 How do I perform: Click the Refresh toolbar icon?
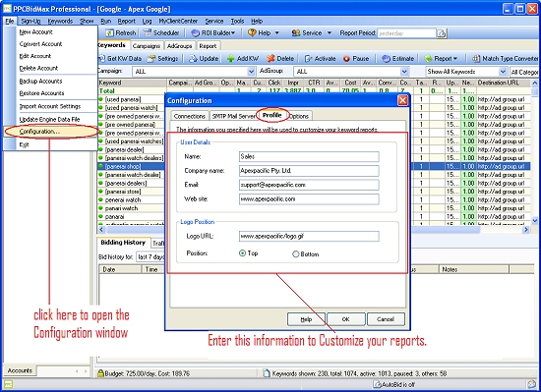click(x=110, y=33)
